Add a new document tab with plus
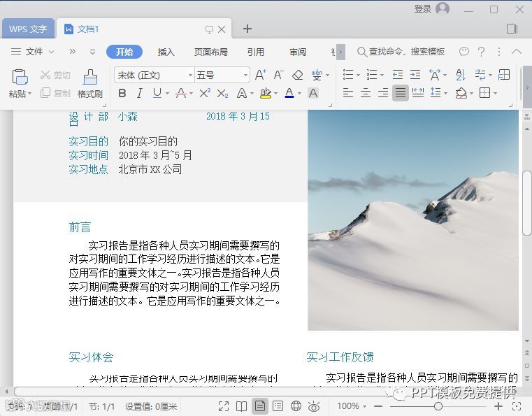This screenshot has width=532, height=416. [247, 29]
